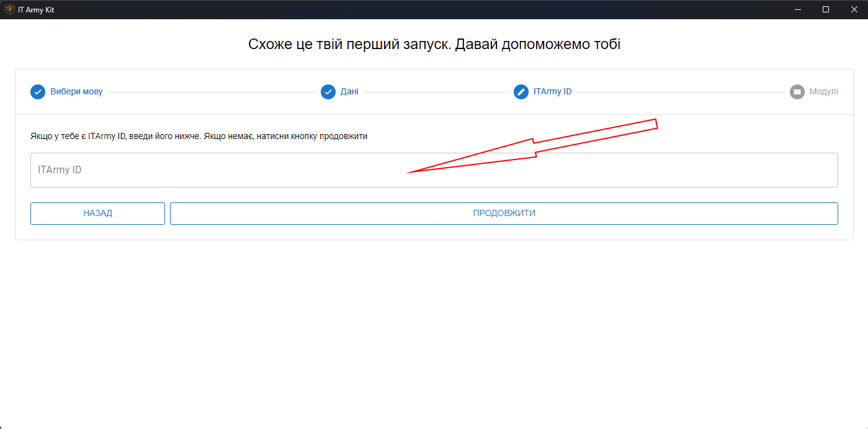Click the checkmark icon next to Дані

tap(328, 91)
